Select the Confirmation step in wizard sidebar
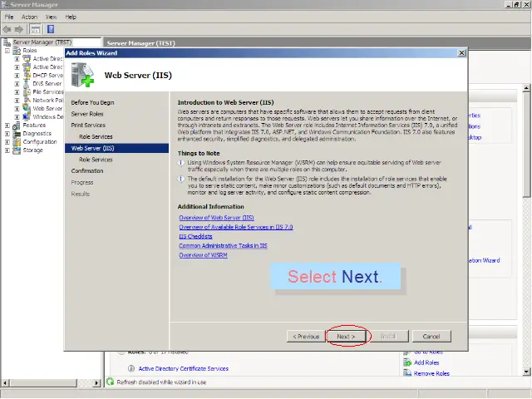The height and width of the screenshot is (399, 532). pos(87,170)
